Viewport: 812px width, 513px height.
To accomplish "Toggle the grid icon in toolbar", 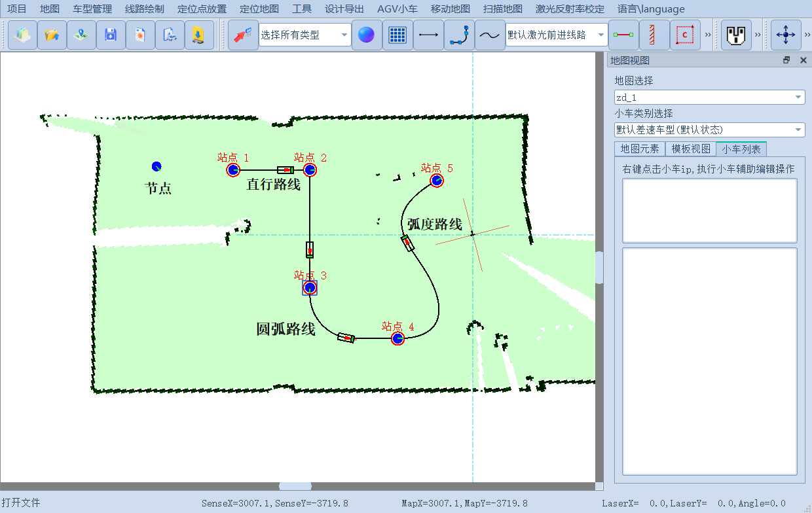I will point(397,35).
